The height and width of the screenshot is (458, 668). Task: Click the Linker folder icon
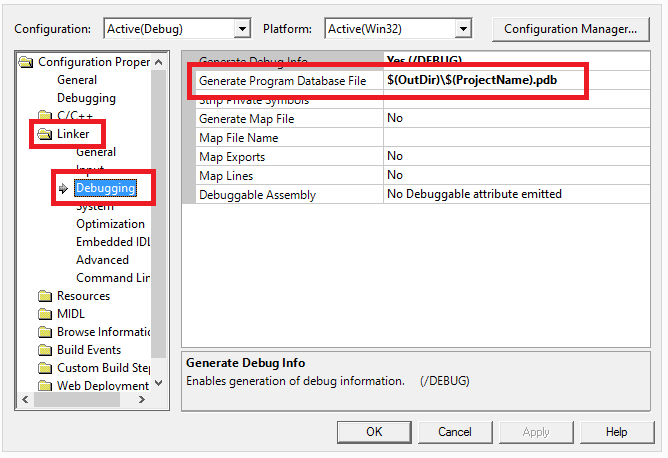point(44,134)
